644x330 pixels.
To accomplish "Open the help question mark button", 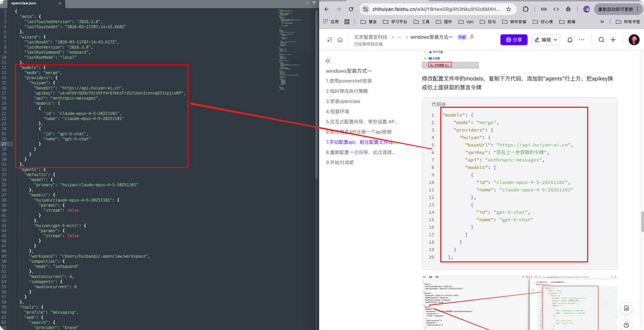I will tap(626, 325).
